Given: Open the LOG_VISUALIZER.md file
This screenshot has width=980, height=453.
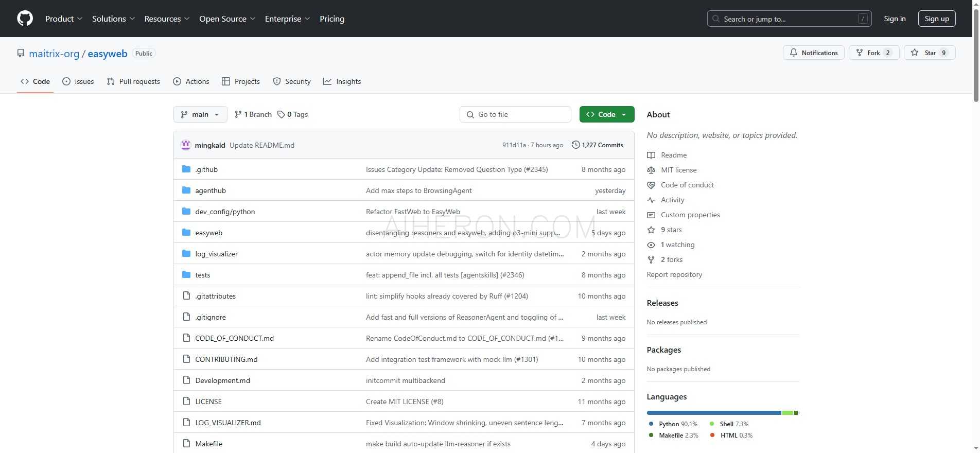Looking at the screenshot, I should [x=228, y=423].
